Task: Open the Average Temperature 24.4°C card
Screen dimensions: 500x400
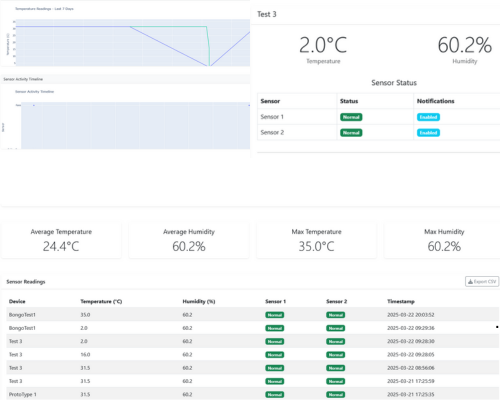Action: [61, 240]
